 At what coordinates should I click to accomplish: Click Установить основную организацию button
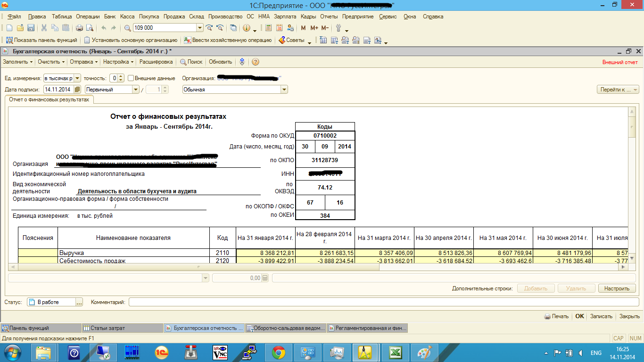[131, 40]
